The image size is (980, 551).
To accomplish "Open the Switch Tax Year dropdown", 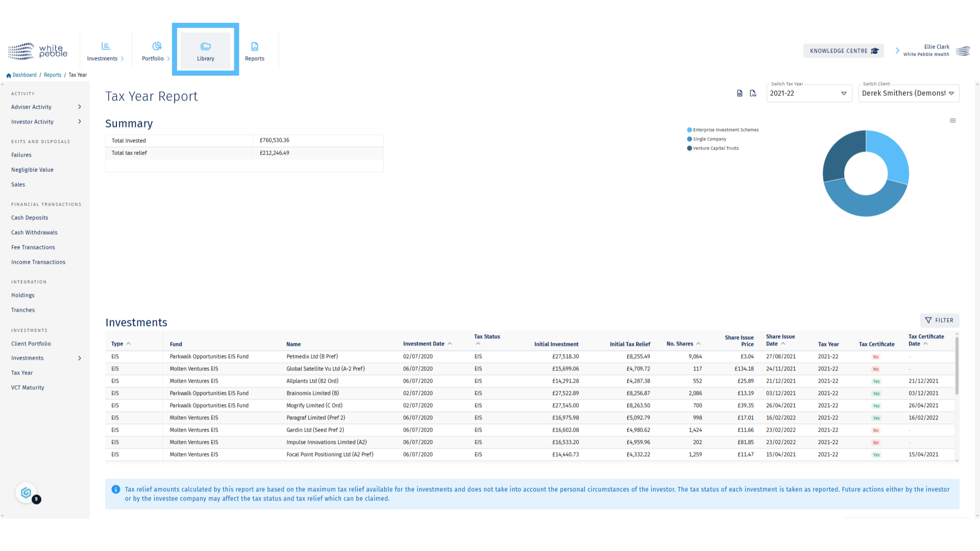I will [808, 93].
